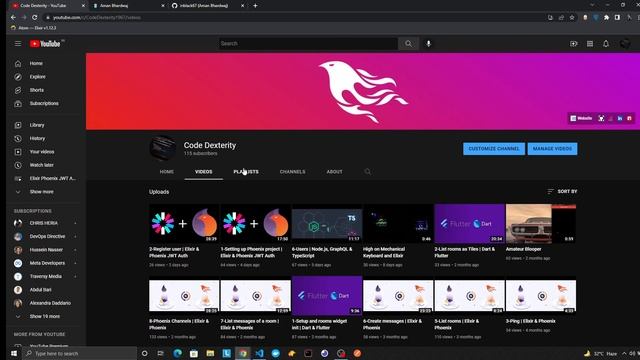Open the 6-Users Node.js GraphQL video thumbnail
Screen dimensions: 640x360
[x=327, y=224]
